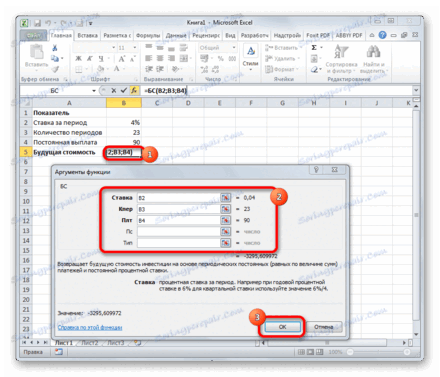440x377 pixels.
Task: Click the range selector icon beside Ставка
Action: (x=226, y=198)
